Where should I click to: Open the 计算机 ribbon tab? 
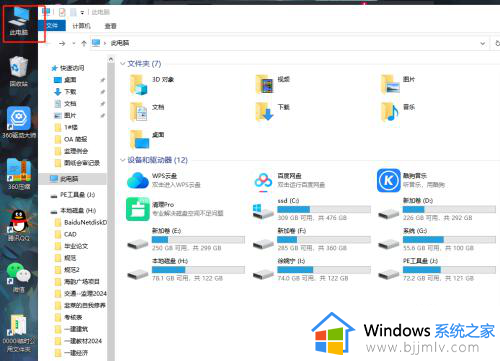[x=81, y=26]
